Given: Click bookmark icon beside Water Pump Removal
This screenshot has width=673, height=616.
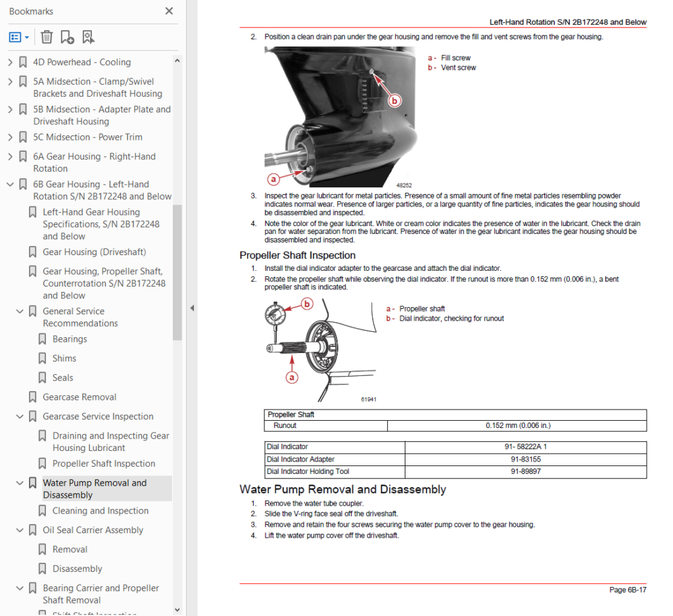Looking at the screenshot, I should pos(33,483).
